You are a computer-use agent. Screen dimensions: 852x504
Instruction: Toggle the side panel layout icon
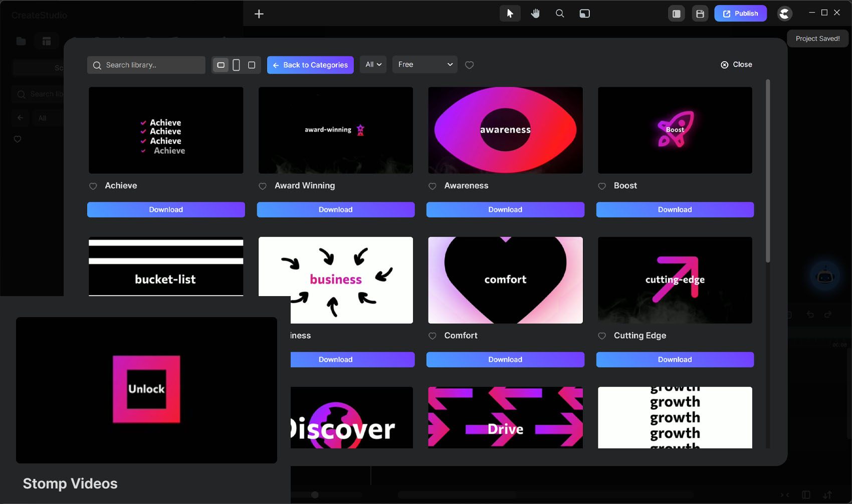pyautogui.click(x=676, y=14)
